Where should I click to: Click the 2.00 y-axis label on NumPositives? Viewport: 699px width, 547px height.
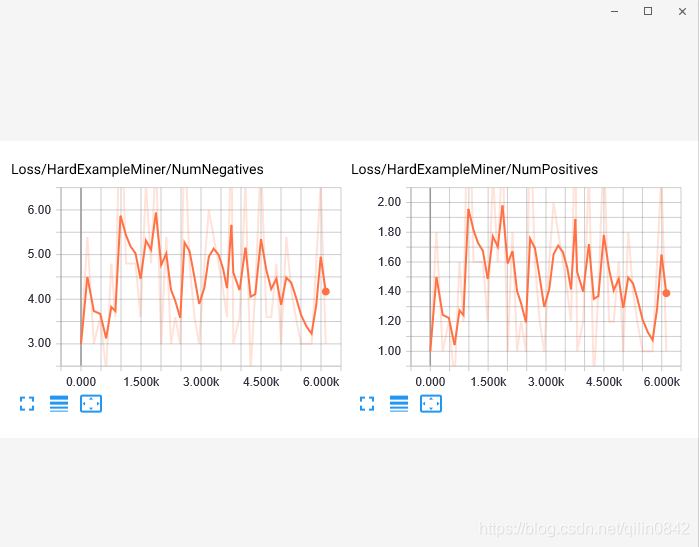[x=389, y=202]
